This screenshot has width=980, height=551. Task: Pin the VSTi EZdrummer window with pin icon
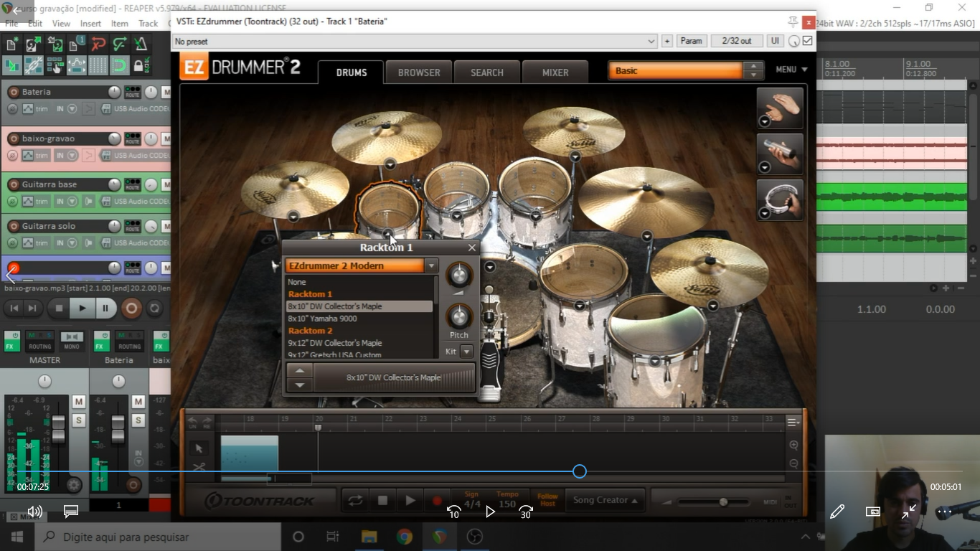click(x=793, y=22)
